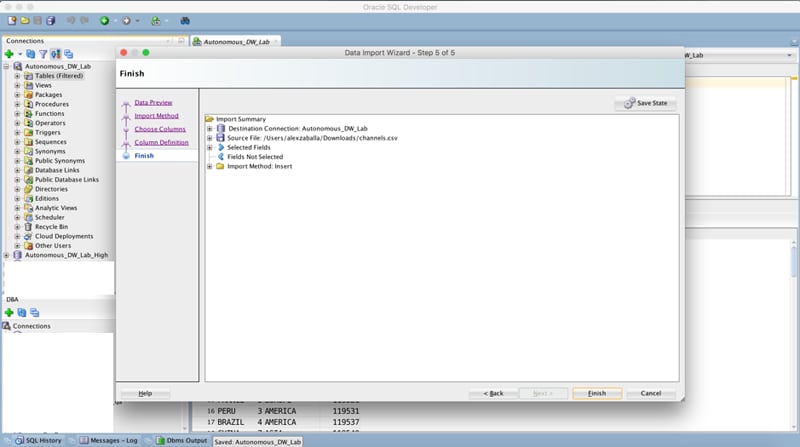Select the Analytic Views node
This screenshot has height=447, width=800.
click(x=56, y=208)
